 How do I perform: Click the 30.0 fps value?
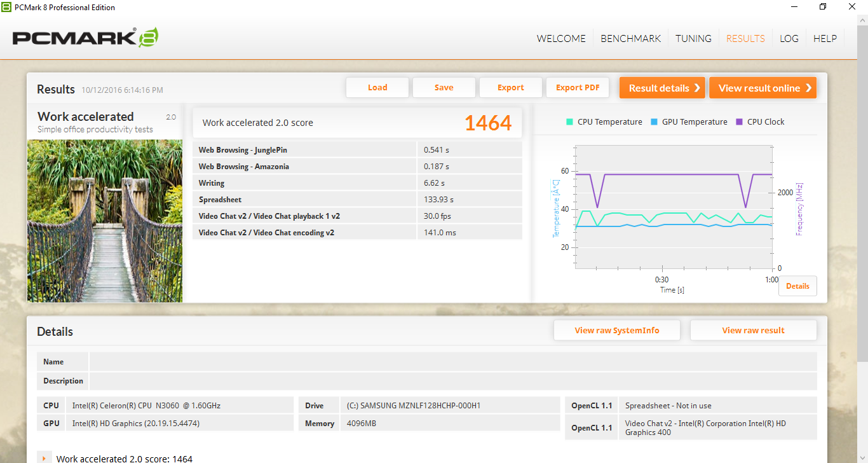click(x=437, y=216)
